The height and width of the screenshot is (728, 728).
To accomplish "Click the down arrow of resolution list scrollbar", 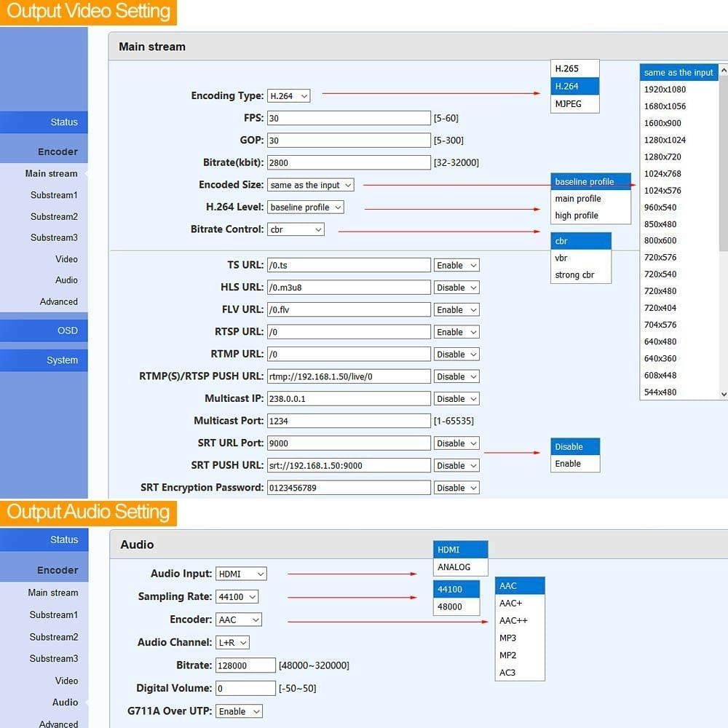I will coord(723,394).
